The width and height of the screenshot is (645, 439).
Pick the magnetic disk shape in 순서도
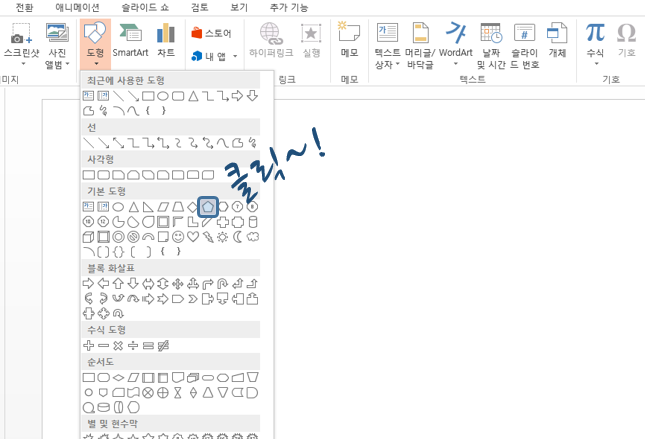(103, 407)
